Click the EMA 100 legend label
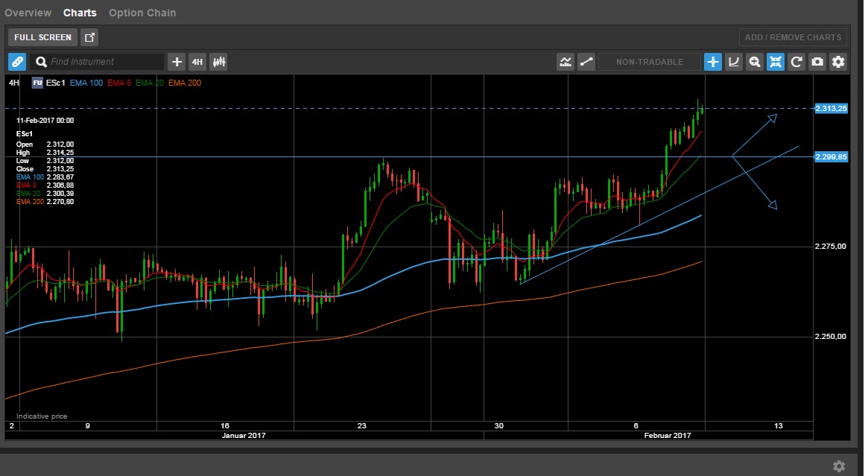The height and width of the screenshot is (476, 868). (86, 83)
